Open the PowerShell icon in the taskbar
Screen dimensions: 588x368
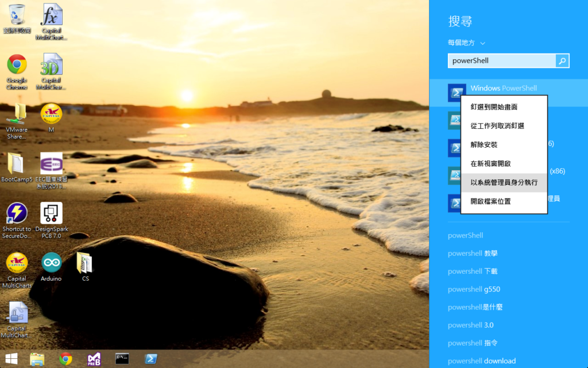coord(151,359)
